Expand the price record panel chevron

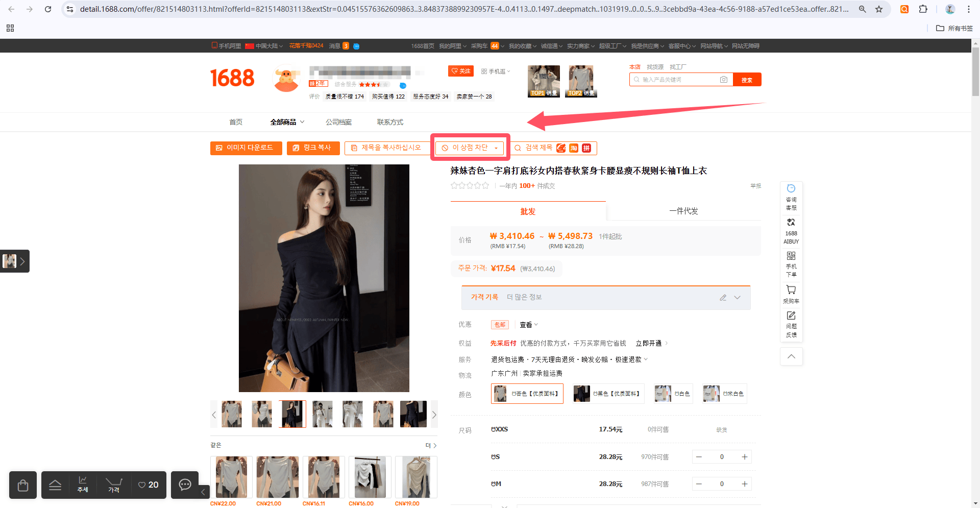pyautogui.click(x=737, y=298)
